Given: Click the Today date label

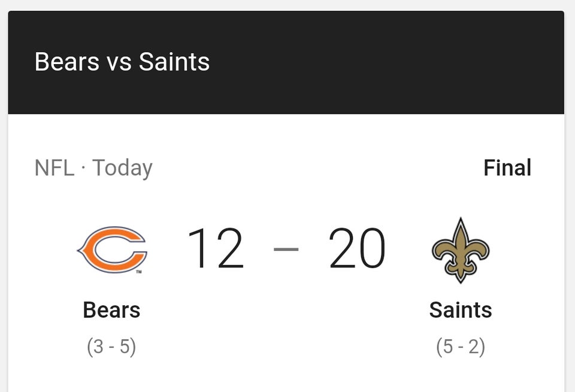Looking at the screenshot, I should tap(122, 169).
